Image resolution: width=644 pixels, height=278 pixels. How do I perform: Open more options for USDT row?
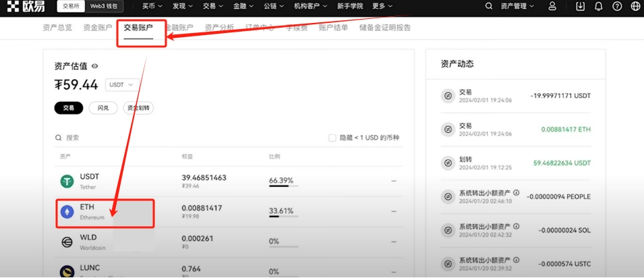pos(394,181)
